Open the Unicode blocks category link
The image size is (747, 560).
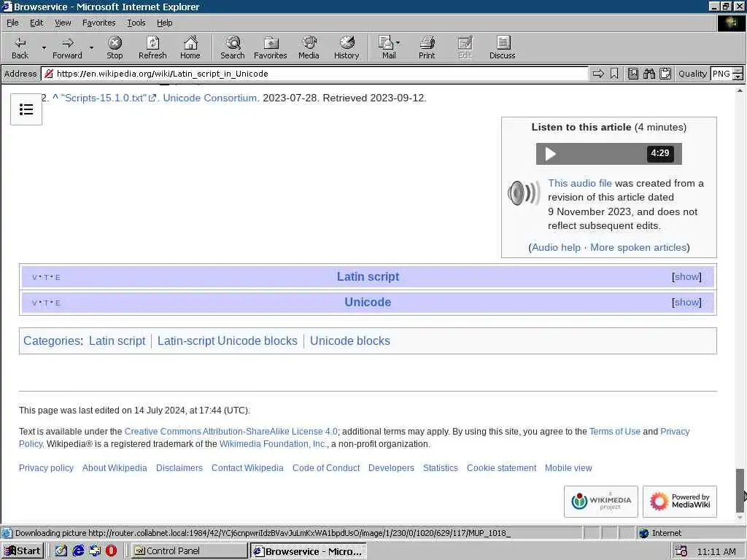tap(349, 341)
